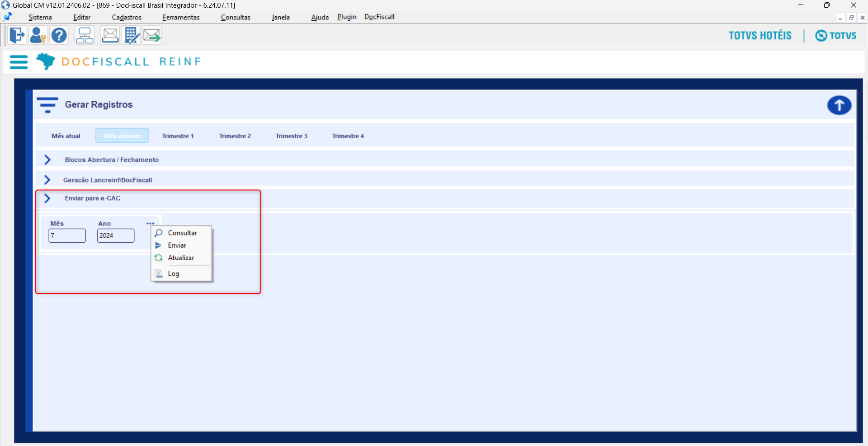
Task: Choose Log from the context menu
Action: [182, 274]
